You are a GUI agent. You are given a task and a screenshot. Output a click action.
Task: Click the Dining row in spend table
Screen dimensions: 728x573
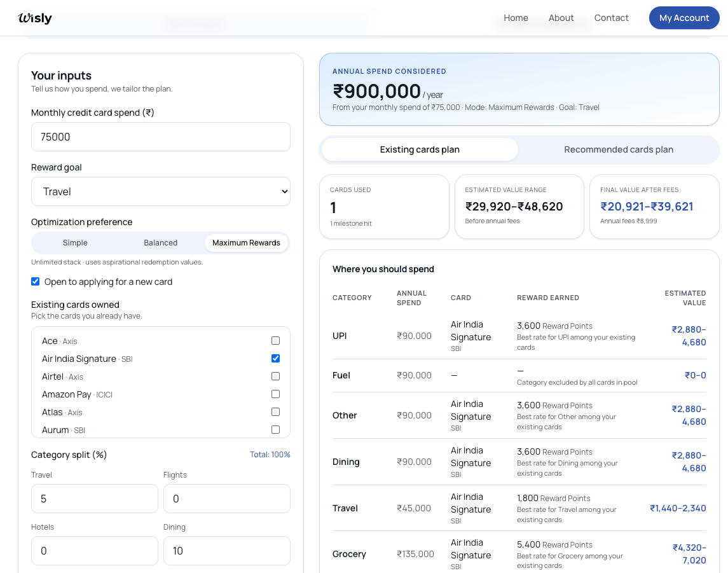click(x=519, y=462)
